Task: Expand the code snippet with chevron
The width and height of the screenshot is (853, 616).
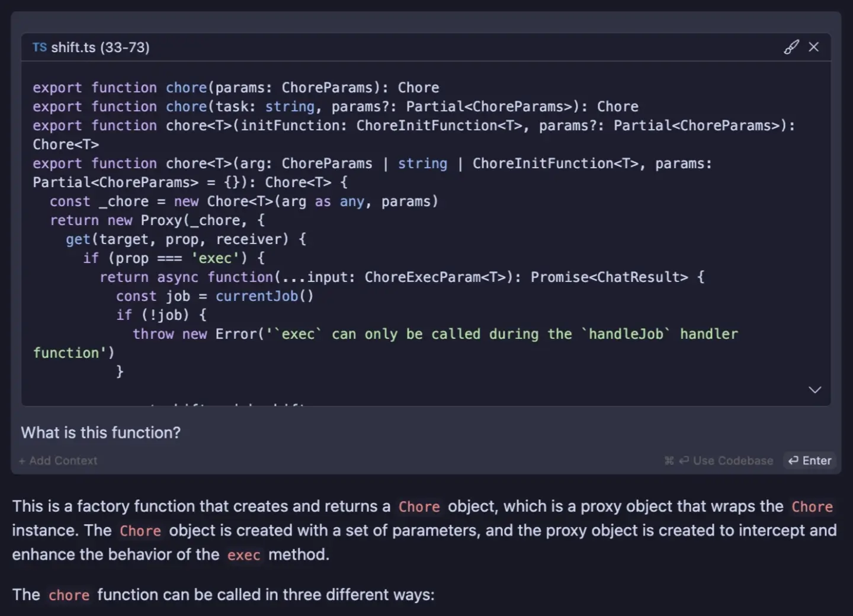Action: tap(815, 390)
